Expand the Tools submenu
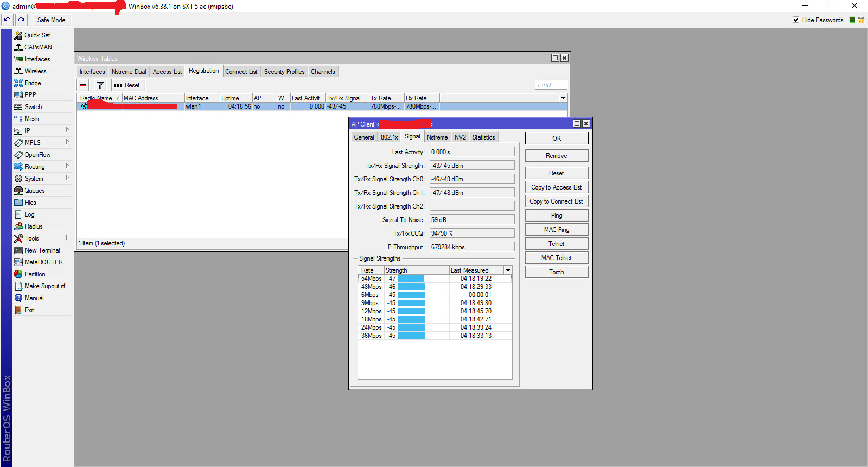This screenshot has width=868, height=467. point(67,238)
